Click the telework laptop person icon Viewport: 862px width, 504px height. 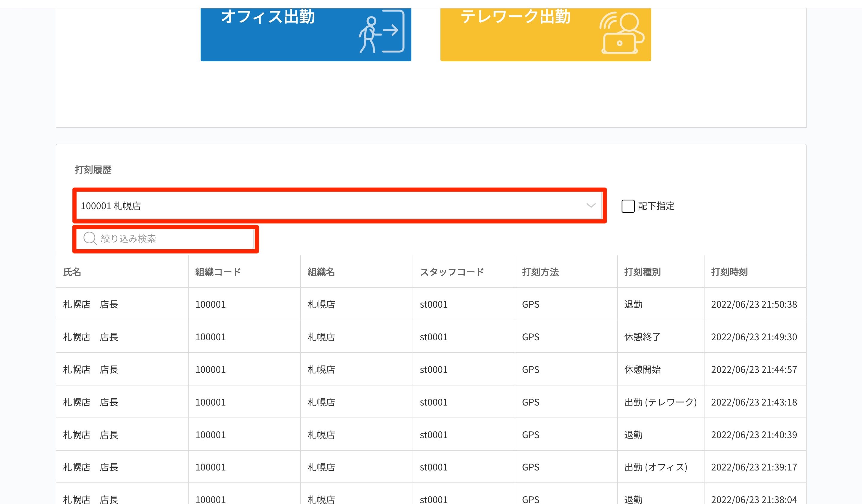tap(622, 33)
